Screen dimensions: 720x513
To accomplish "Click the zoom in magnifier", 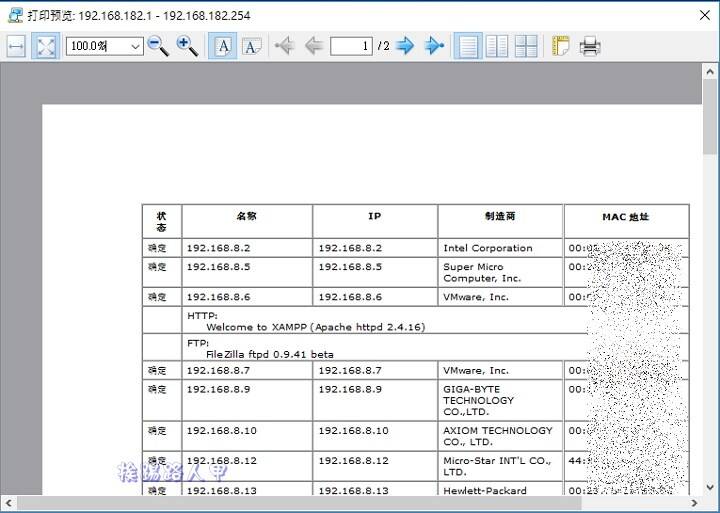I will pyautogui.click(x=187, y=46).
